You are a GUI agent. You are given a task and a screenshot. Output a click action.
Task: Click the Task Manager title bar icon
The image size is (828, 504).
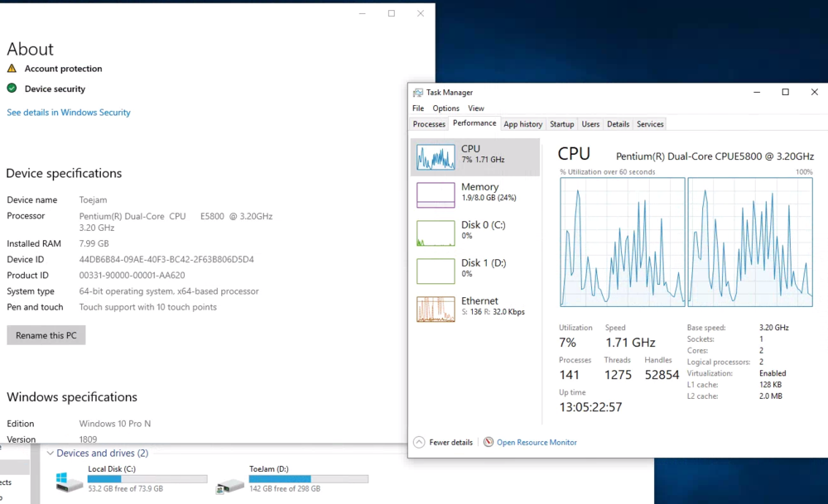point(418,93)
